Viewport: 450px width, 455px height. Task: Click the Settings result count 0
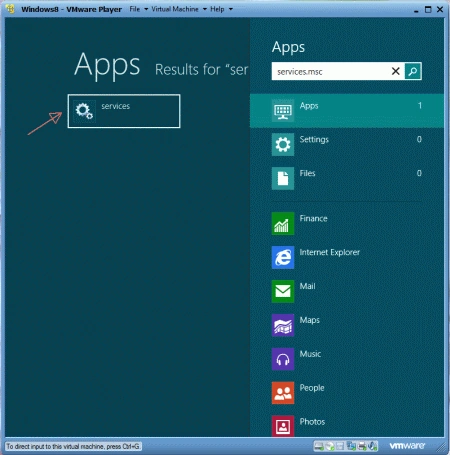tap(419, 139)
